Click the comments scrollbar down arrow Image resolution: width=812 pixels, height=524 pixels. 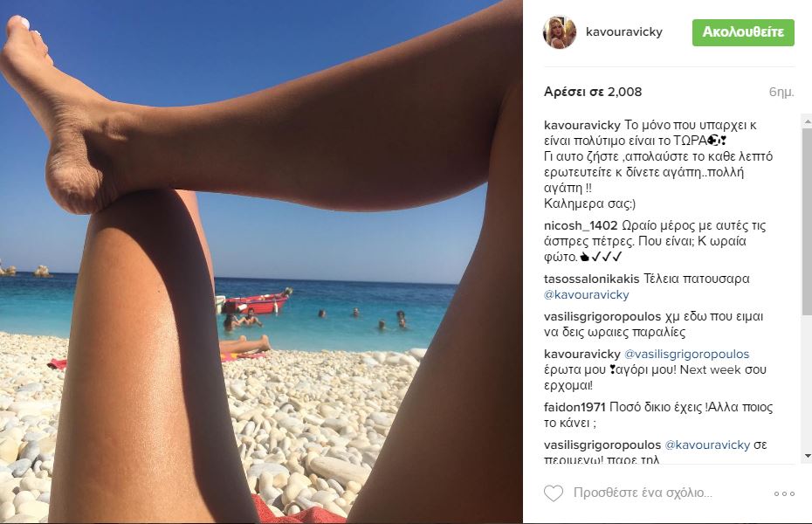[807, 456]
